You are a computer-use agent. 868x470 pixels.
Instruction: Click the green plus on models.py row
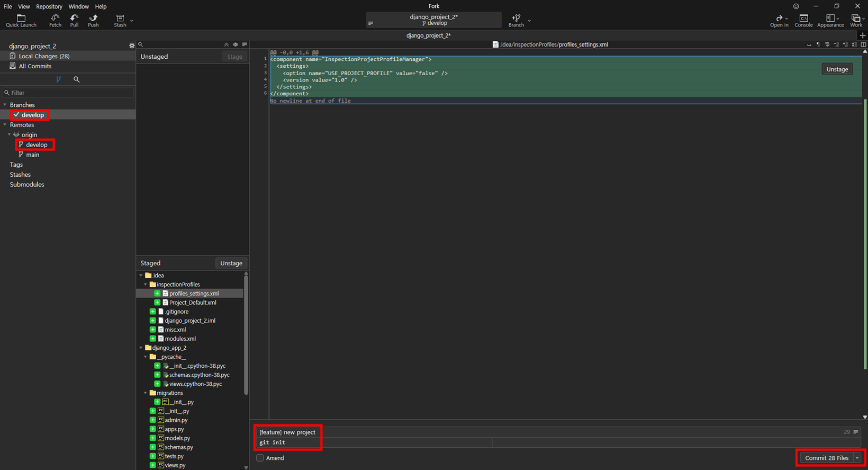tap(152, 438)
